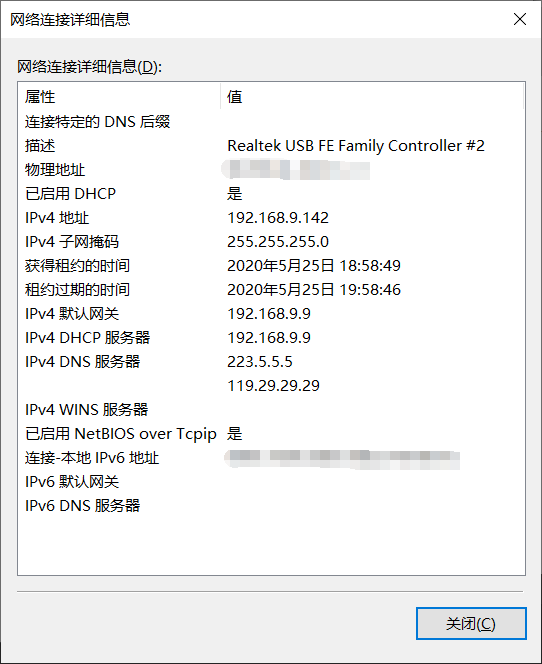Select the 描述 Realtek USB row
Image resolution: width=542 pixels, height=664 pixels.
[x=271, y=146]
